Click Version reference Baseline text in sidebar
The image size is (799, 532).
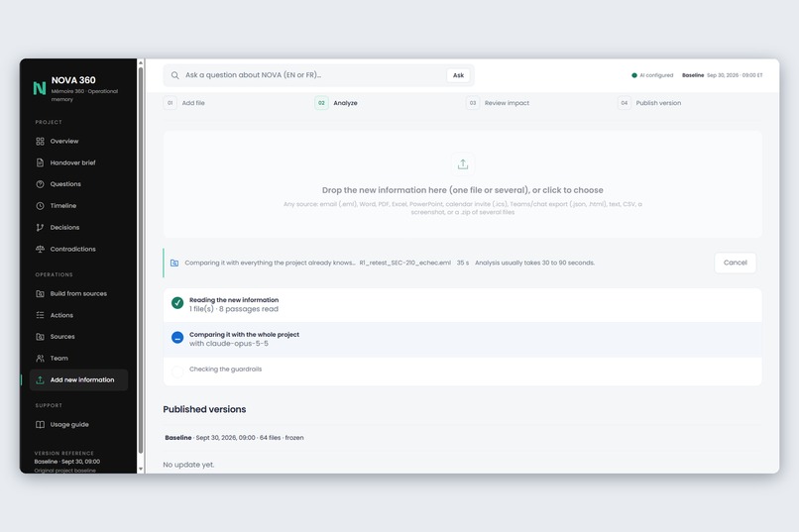66,462
